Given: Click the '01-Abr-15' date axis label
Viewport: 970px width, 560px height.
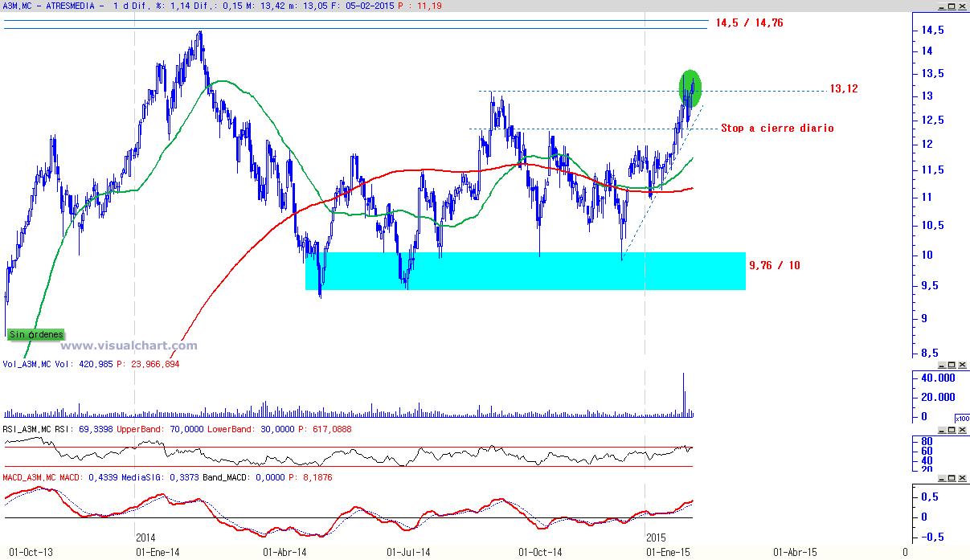Looking at the screenshot, I should [795, 553].
